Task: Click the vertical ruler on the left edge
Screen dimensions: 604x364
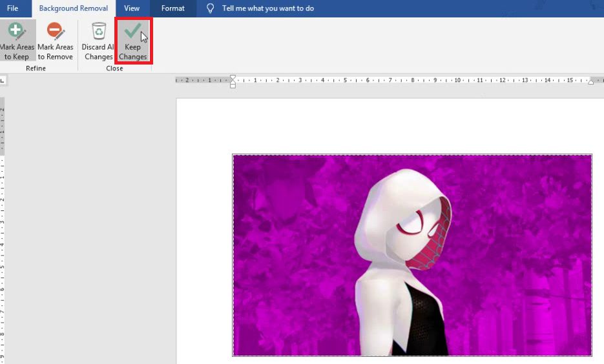Action: (x=3, y=226)
